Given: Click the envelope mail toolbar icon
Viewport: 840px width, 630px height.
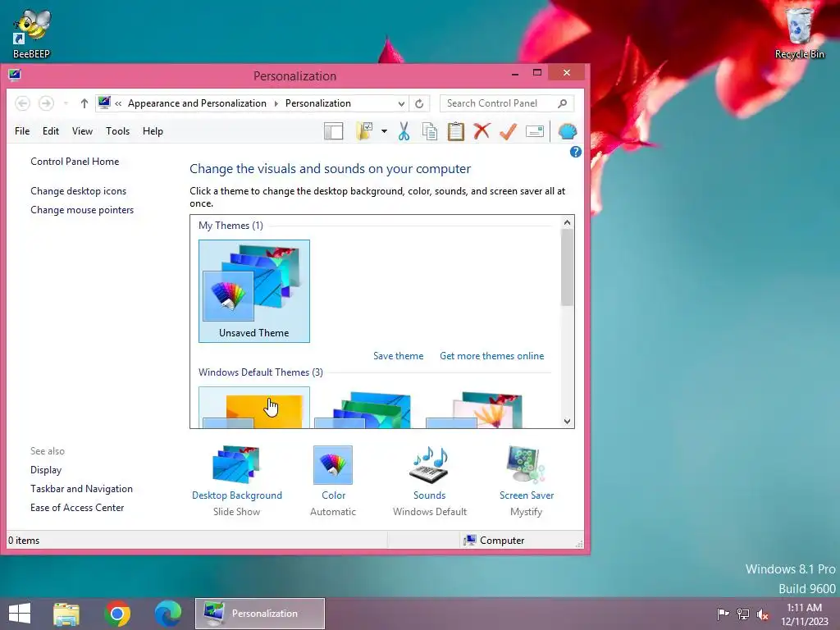Looking at the screenshot, I should [535, 131].
